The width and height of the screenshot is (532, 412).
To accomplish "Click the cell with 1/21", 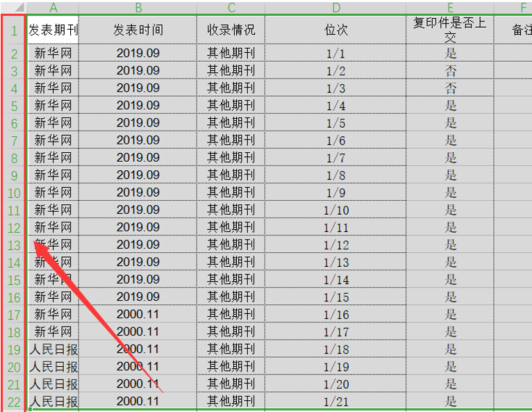I will pyautogui.click(x=335, y=402).
